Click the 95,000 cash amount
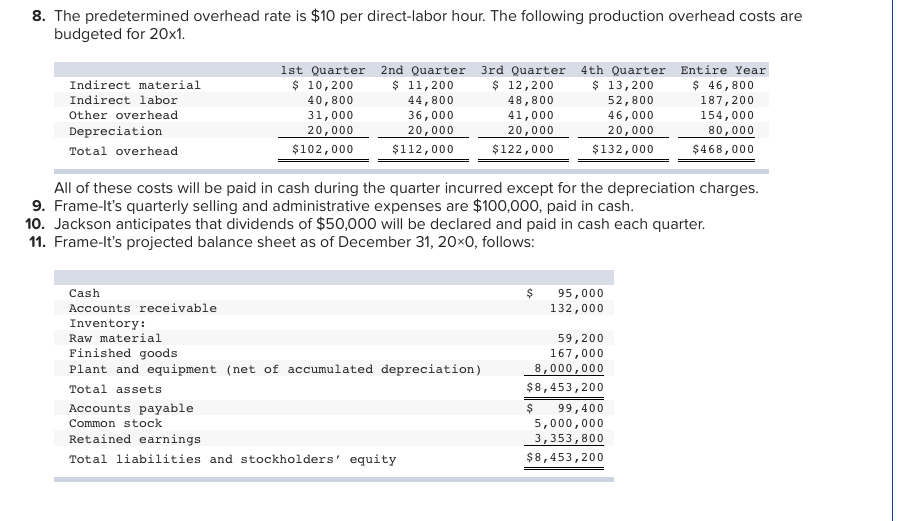 point(581,293)
